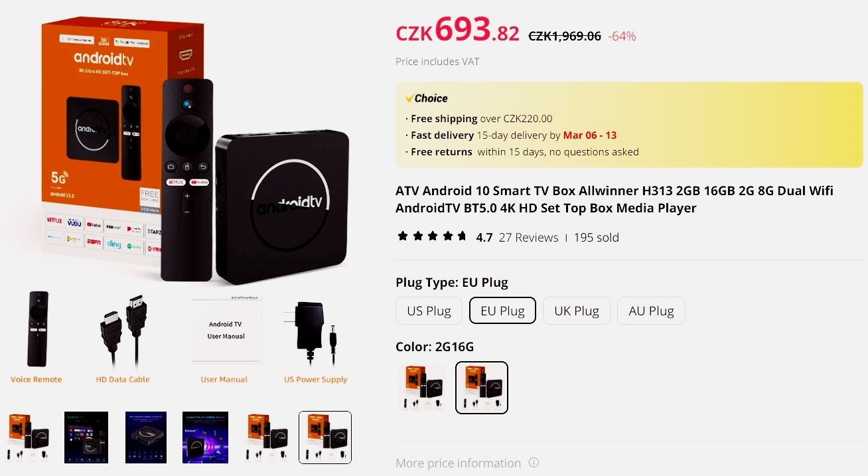Show the selected last gallery thumbnail
The image size is (868, 476).
click(x=325, y=437)
